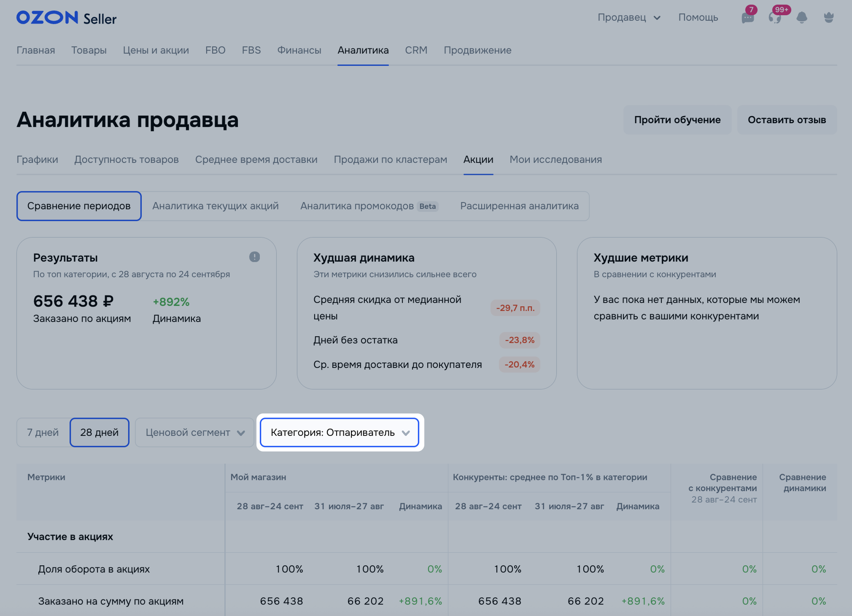This screenshot has width=852, height=616.
Task: Switch to Сравнение периодов segment
Action: point(79,206)
